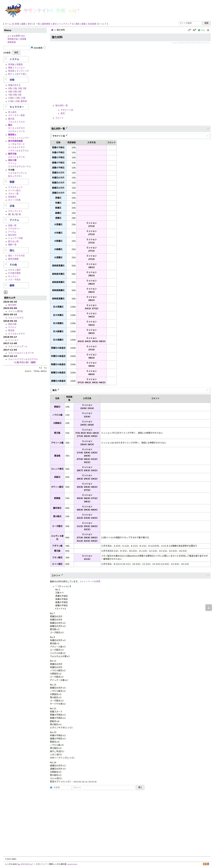This screenshot has height=868, width=214.
Task: Click the RSS badge in footer
Action: click(206, 864)
